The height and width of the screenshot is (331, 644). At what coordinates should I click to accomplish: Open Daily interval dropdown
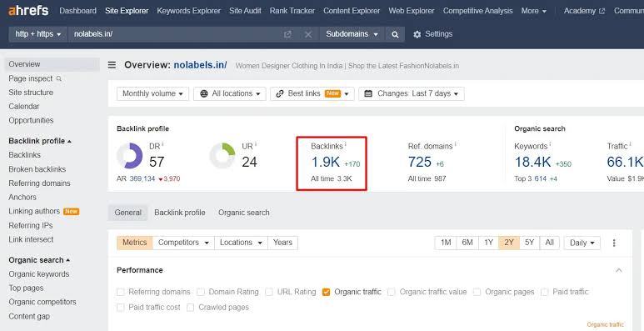coord(582,243)
